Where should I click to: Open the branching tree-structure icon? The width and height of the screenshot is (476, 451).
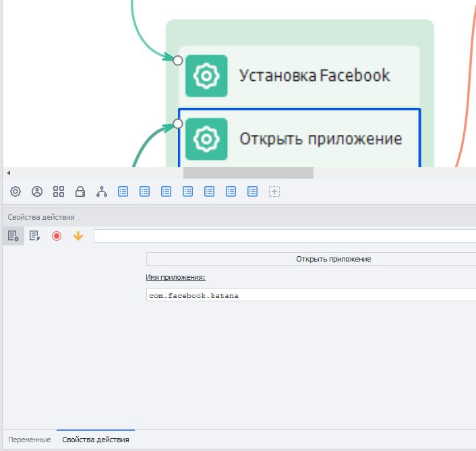(102, 191)
